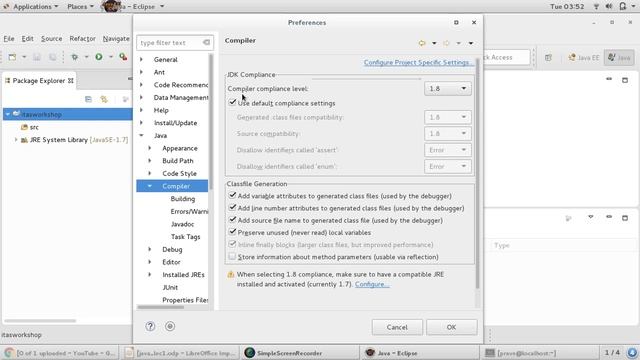Screen dimensions: 640x360
Task: Open view menu triangle in lower right panel
Action: pyautogui.click(x=591, y=217)
